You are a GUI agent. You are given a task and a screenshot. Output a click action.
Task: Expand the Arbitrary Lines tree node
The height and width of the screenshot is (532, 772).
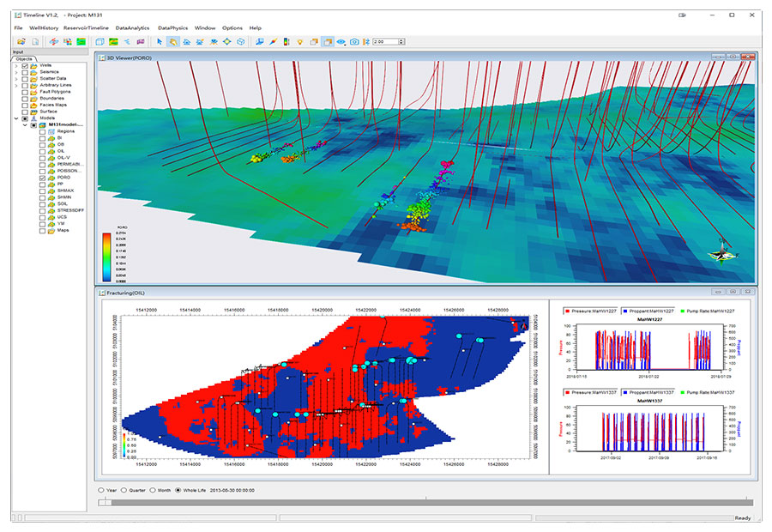click(x=16, y=85)
